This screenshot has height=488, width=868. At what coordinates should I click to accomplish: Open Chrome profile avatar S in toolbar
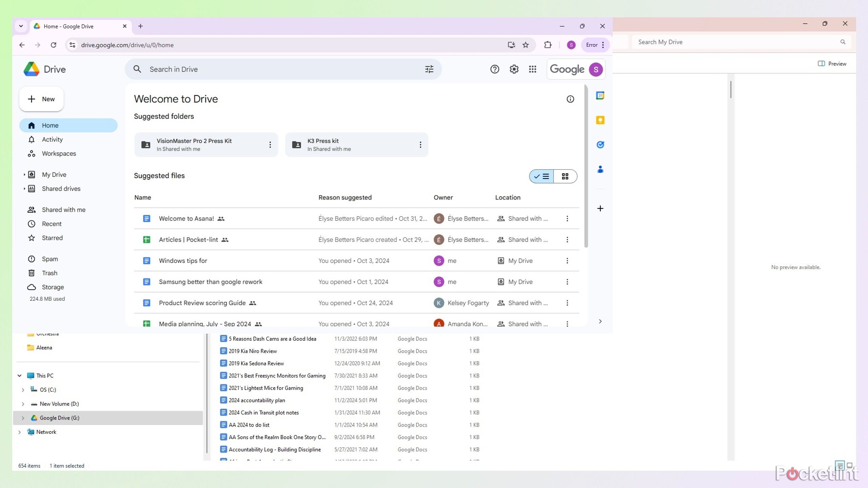[x=571, y=45]
